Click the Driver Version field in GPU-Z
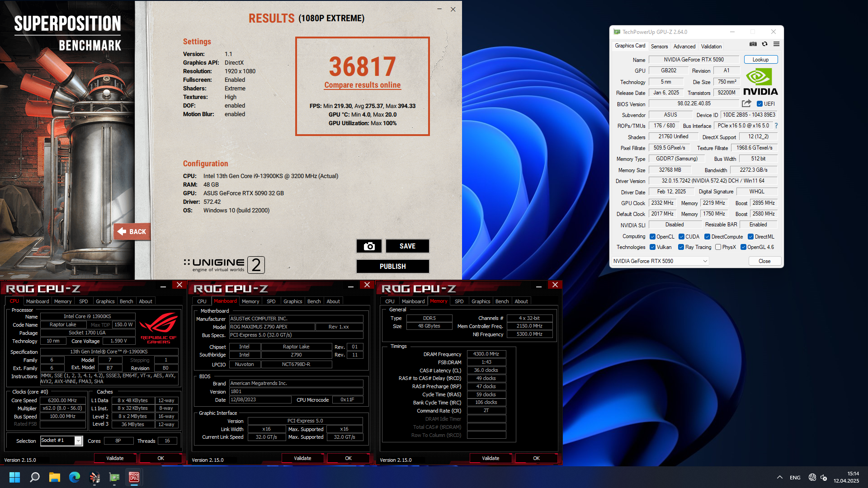The height and width of the screenshot is (488, 868). coord(713,181)
